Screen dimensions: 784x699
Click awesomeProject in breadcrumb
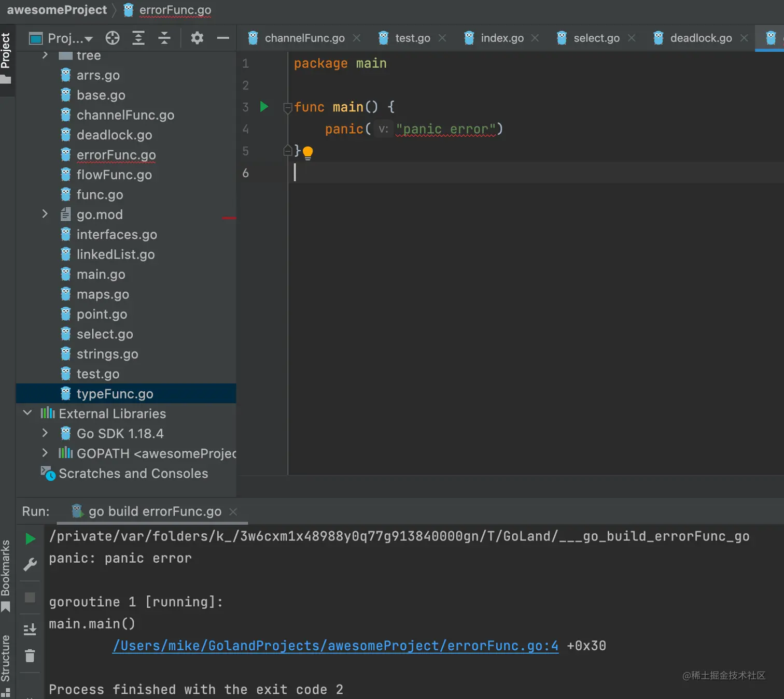pos(57,10)
